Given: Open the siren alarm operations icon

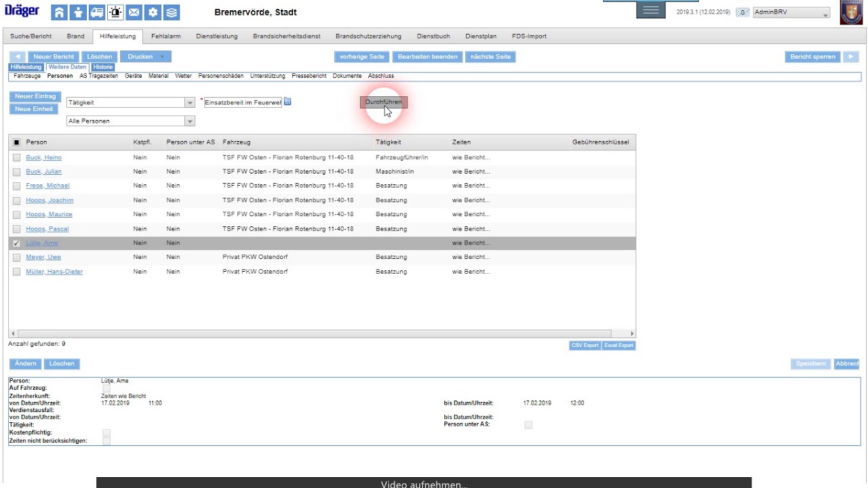Looking at the screenshot, I should [x=115, y=12].
